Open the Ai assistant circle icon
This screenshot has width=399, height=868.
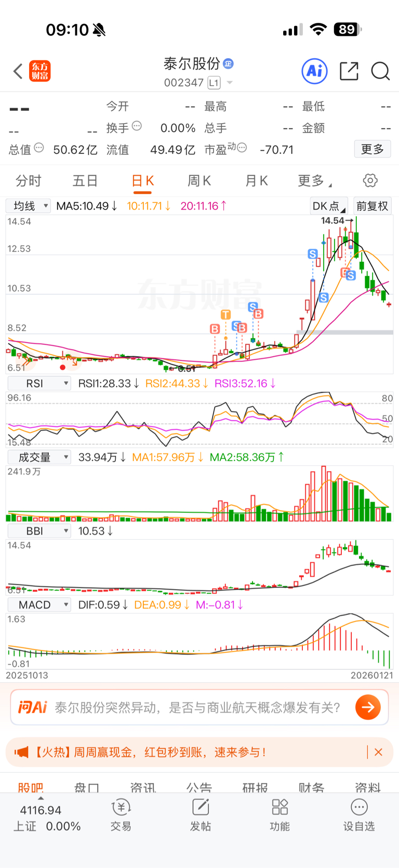(x=315, y=71)
